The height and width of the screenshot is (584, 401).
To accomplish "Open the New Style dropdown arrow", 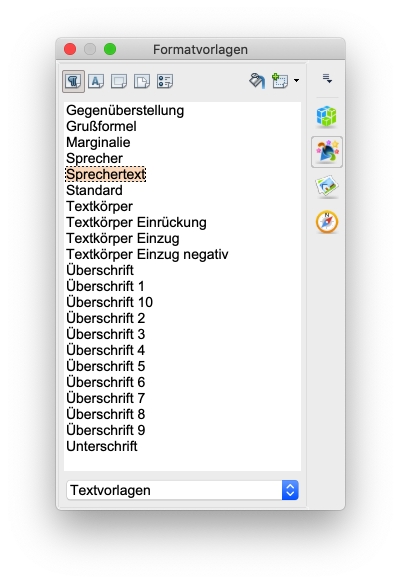I will pos(296,80).
